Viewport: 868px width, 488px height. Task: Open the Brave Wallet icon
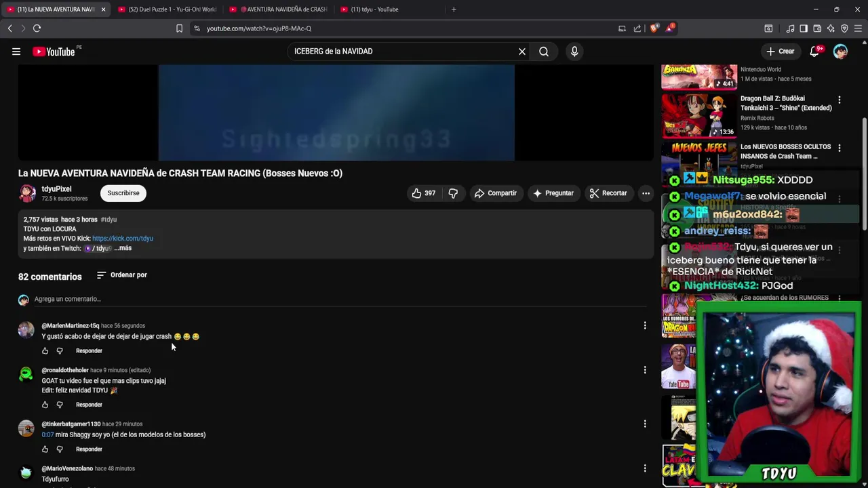click(817, 28)
